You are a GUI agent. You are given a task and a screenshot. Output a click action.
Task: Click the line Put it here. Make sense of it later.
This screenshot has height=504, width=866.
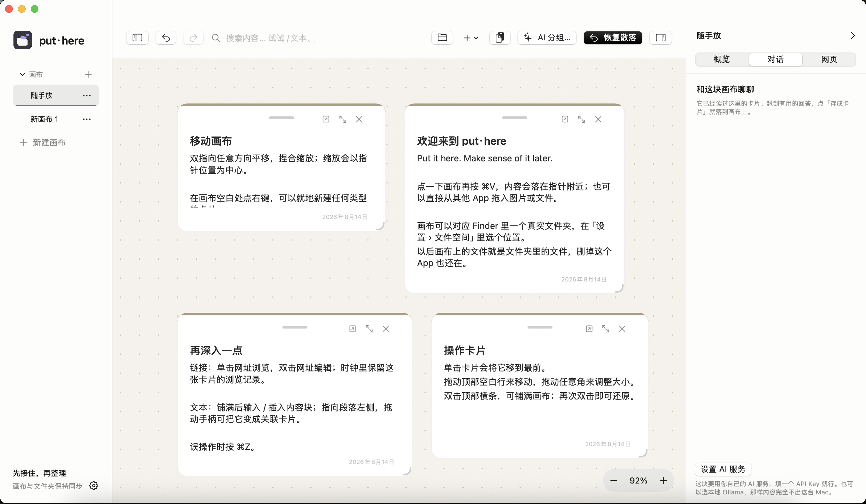coord(485,159)
